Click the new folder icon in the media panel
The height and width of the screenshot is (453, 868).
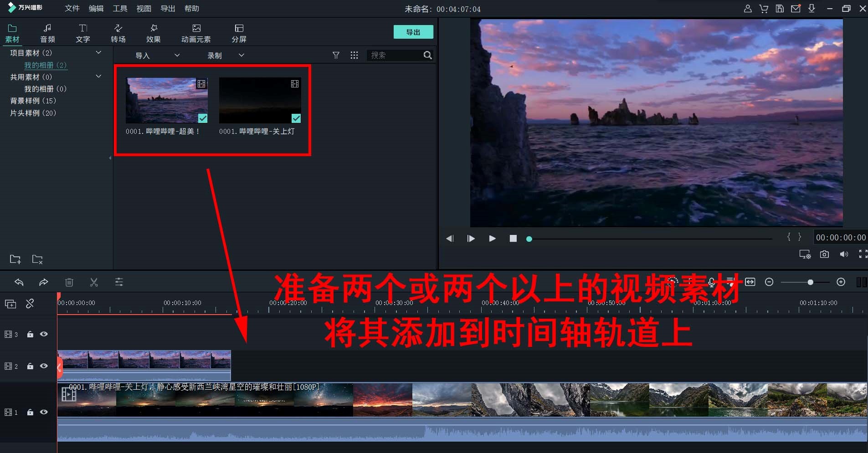[x=15, y=259]
